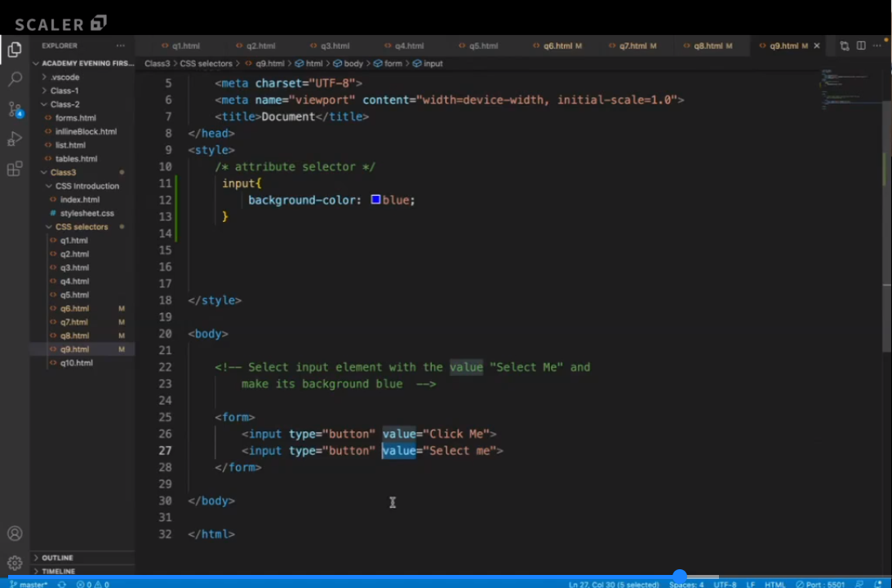Click the Split Editor Right icon
Viewport: 892px width, 588px height.
(861, 46)
